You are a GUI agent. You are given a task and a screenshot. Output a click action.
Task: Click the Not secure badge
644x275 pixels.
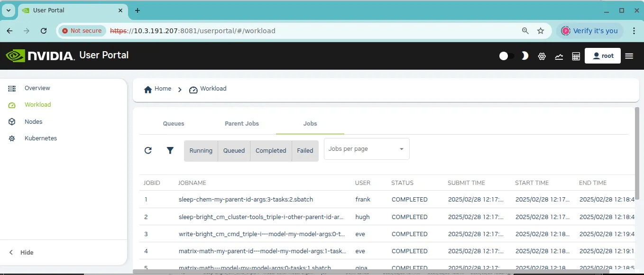point(81,31)
